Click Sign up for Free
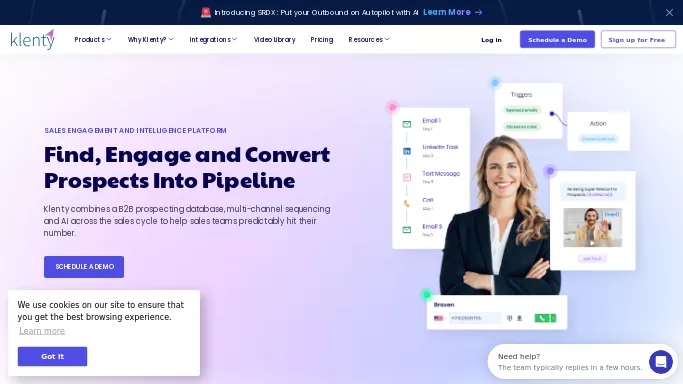This screenshot has height=384, width=683. (x=638, y=40)
